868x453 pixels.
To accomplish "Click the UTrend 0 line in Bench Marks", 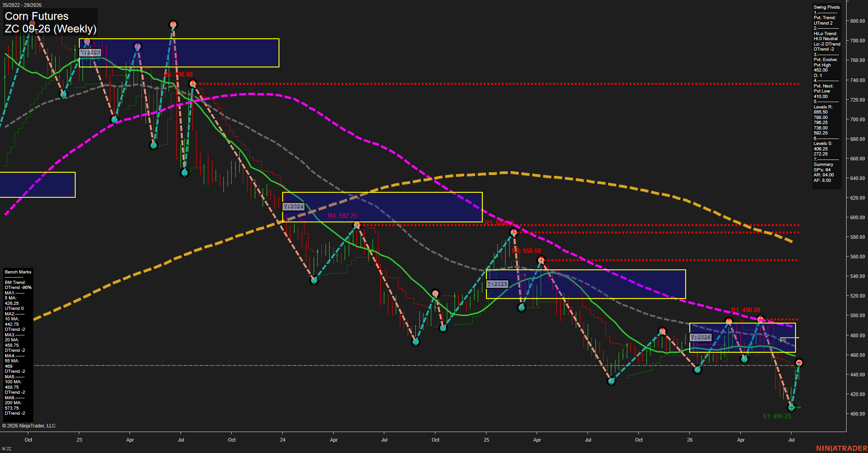I will (14, 309).
